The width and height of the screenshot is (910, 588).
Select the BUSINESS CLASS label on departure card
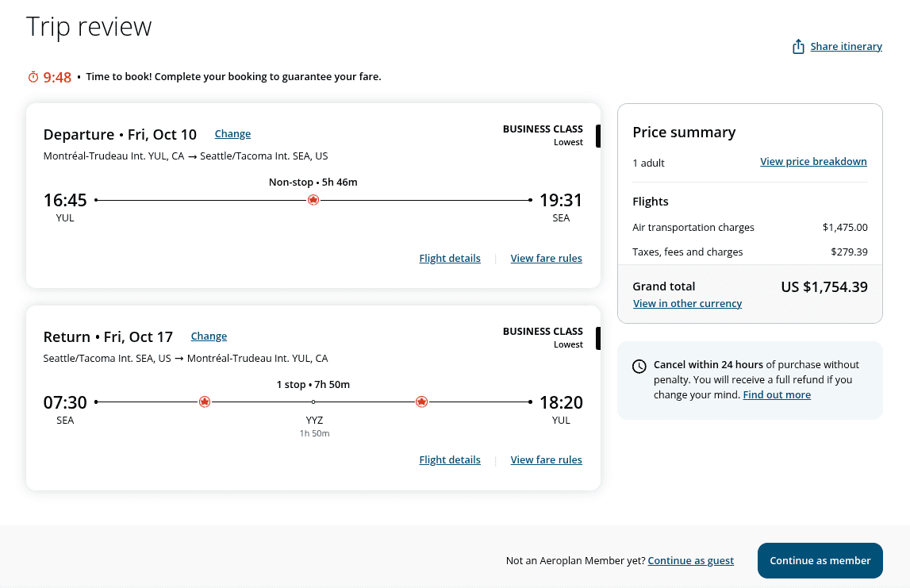point(543,129)
